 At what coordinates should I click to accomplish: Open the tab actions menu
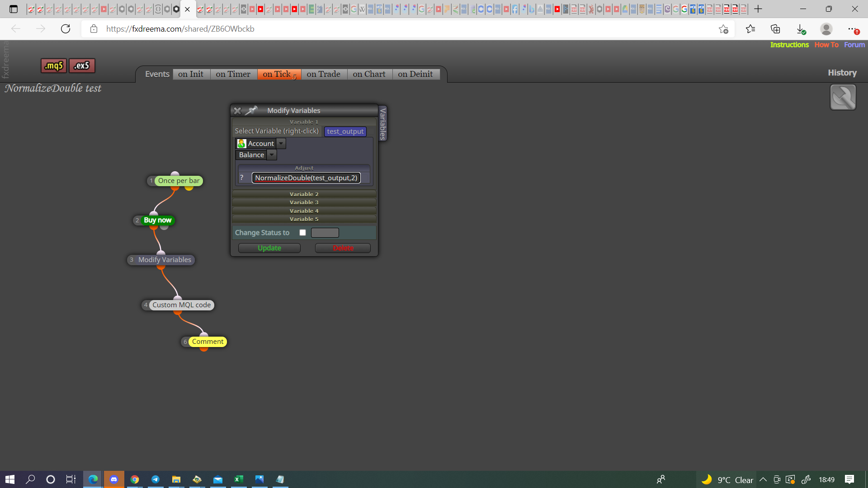[14, 9]
